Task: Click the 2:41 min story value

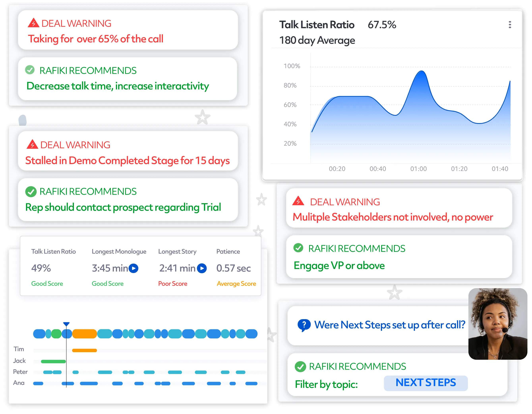Action: coord(177,268)
